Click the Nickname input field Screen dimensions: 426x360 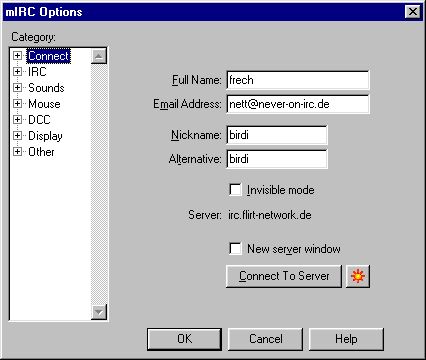pos(277,135)
